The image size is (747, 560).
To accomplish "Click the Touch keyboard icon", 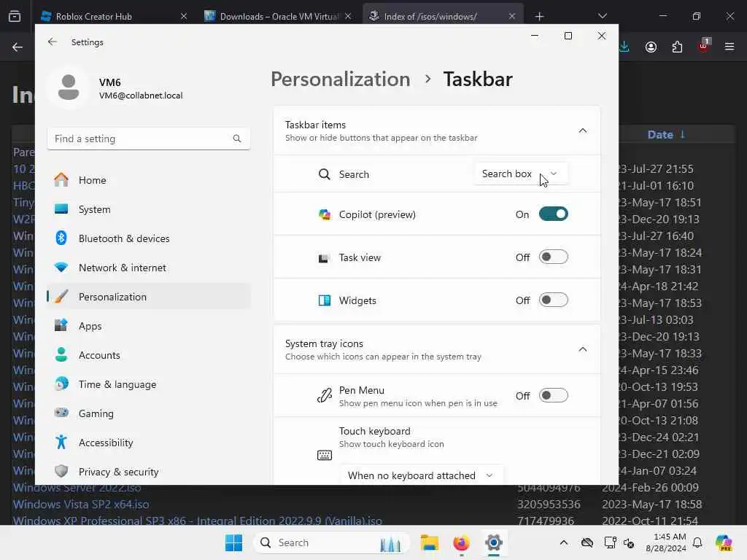I will pyautogui.click(x=325, y=455).
